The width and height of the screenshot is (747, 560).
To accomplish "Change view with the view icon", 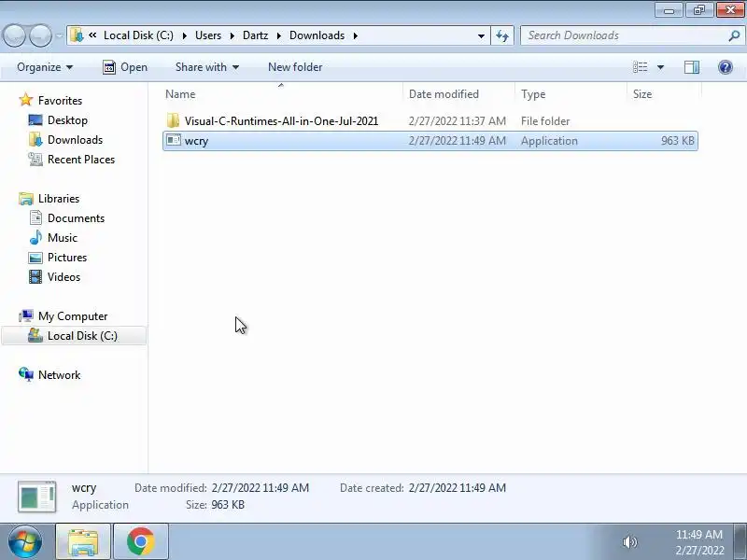I will [x=640, y=67].
